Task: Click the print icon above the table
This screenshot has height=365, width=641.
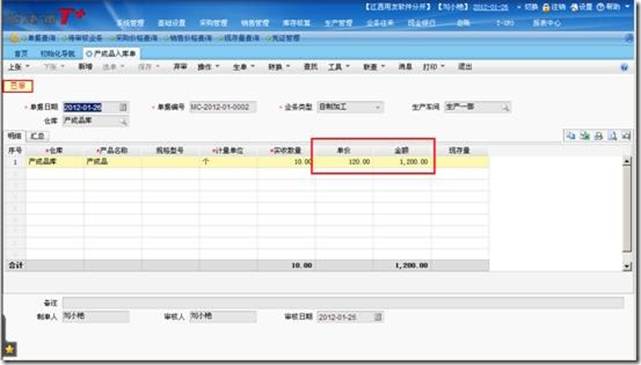Action: pyautogui.click(x=598, y=136)
